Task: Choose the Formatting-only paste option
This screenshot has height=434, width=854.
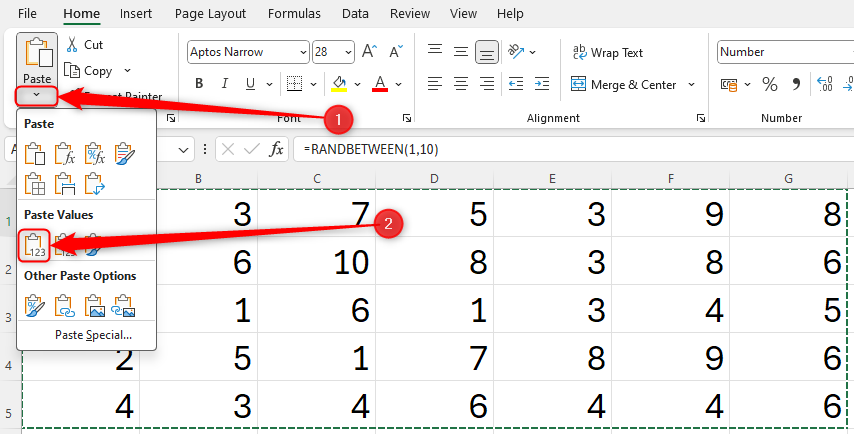Action: click(x=35, y=305)
